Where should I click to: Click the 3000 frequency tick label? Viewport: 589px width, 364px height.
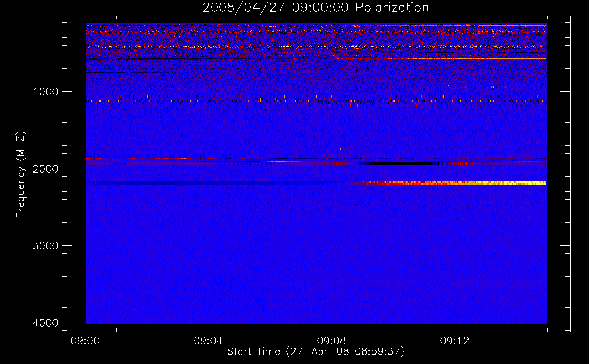coord(46,246)
